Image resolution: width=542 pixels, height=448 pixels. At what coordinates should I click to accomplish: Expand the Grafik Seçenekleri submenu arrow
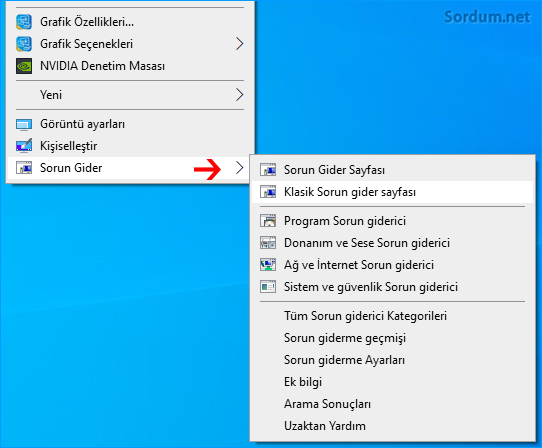point(240,44)
